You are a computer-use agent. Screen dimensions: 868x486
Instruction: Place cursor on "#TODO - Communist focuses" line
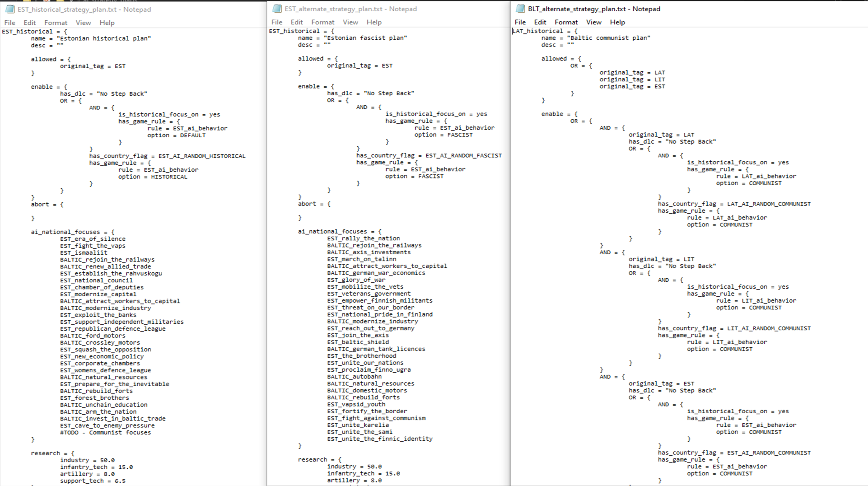(105, 433)
